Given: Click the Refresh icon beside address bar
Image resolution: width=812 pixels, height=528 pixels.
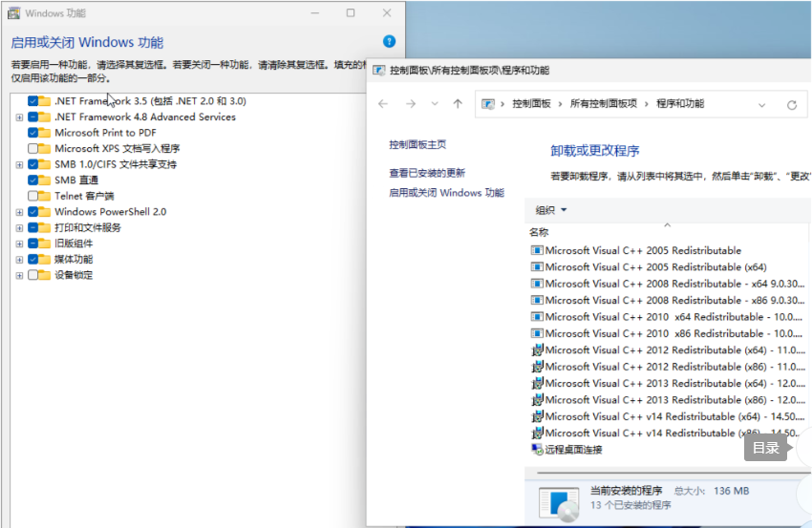Looking at the screenshot, I should click(792, 104).
